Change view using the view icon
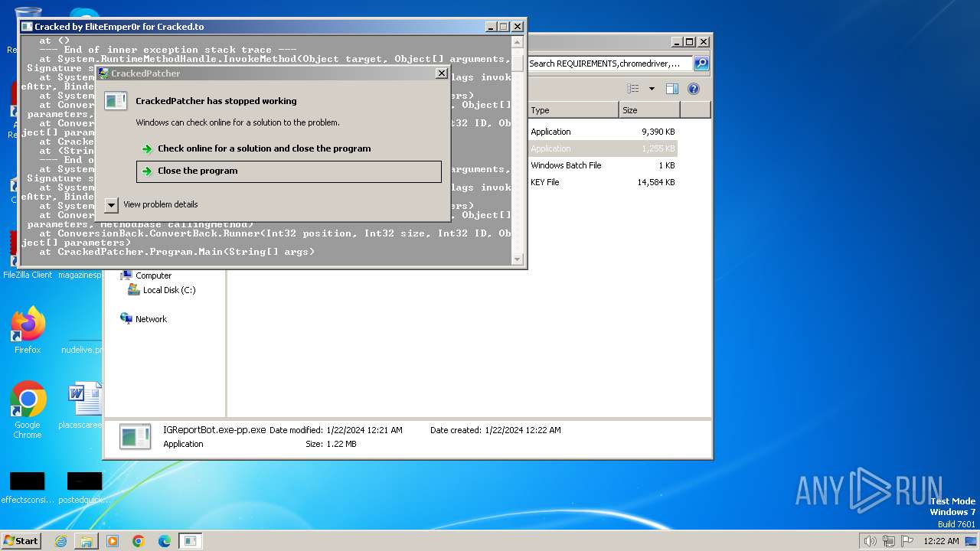The width and height of the screenshot is (980, 551). pyautogui.click(x=633, y=89)
